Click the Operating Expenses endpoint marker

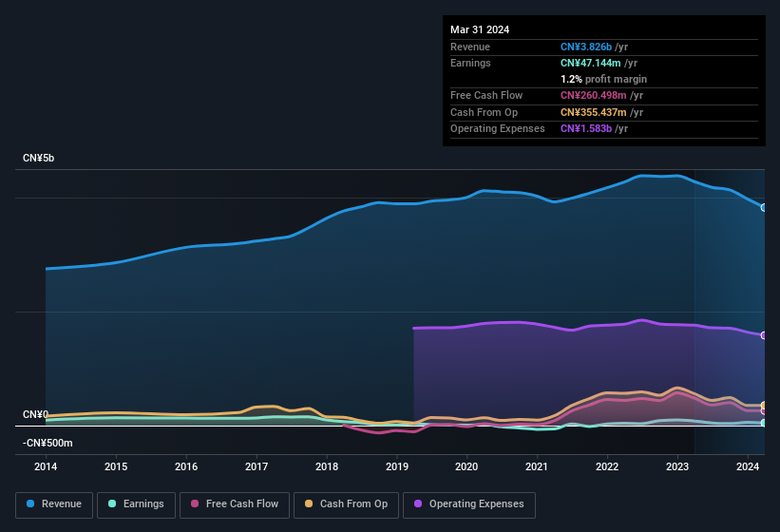[764, 335]
